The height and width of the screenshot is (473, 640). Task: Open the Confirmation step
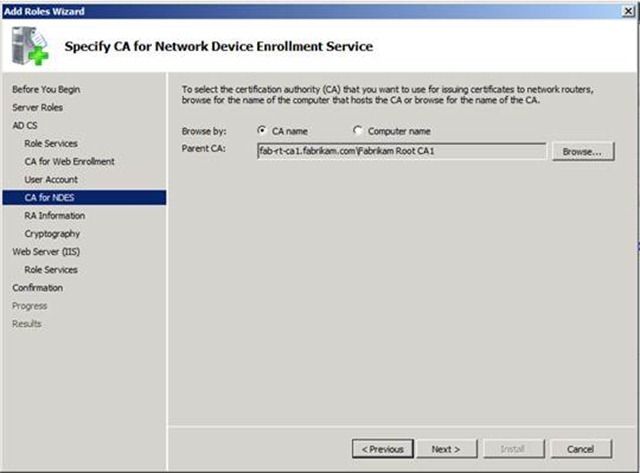pyautogui.click(x=38, y=288)
